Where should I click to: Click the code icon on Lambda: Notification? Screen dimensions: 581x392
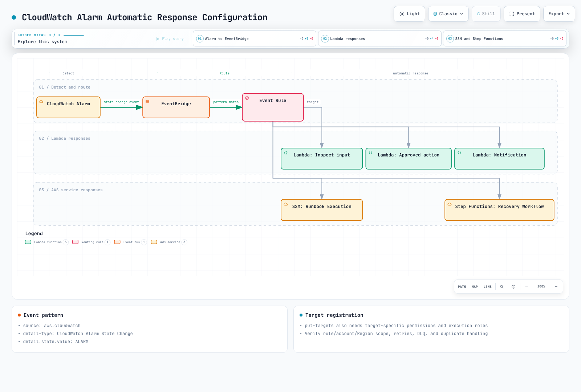(x=459, y=153)
